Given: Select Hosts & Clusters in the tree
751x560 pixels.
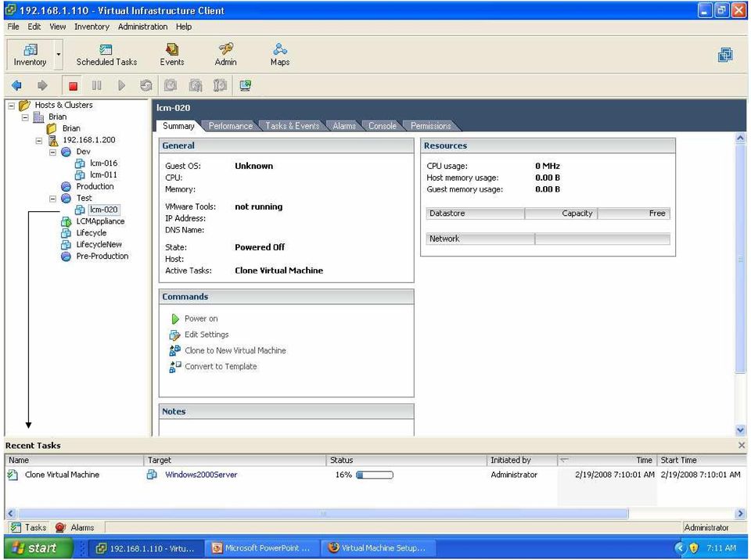Looking at the screenshot, I should click(63, 105).
